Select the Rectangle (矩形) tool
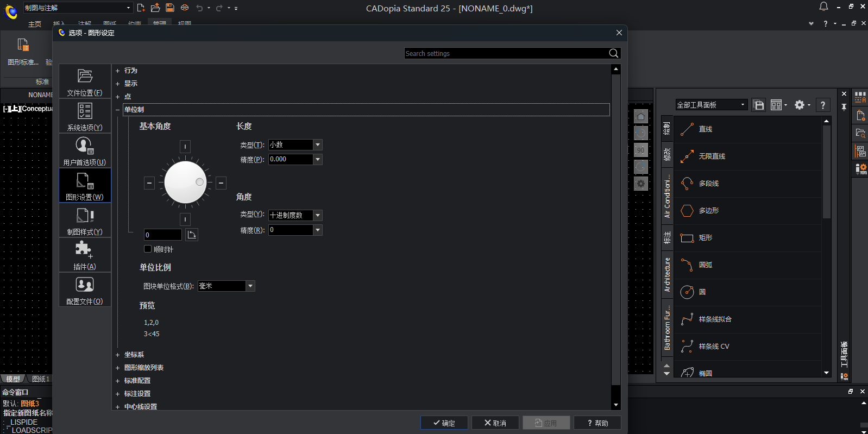The height and width of the screenshot is (434, 868). pyautogui.click(x=705, y=238)
